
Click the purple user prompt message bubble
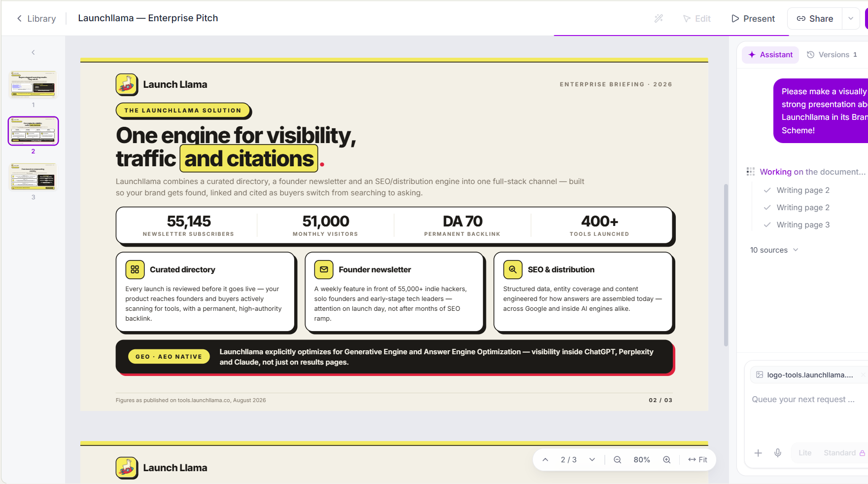[x=821, y=111]
